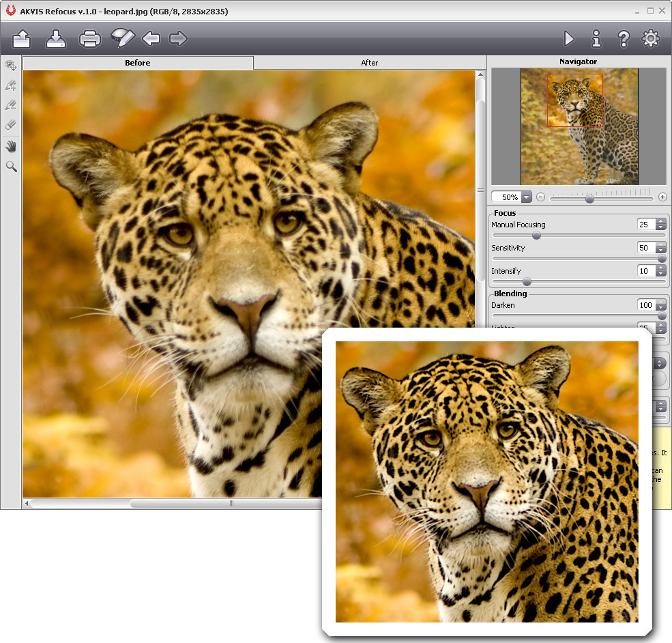
Task: Select the Hand tool in left toolbar
Action: coord(11,146)
